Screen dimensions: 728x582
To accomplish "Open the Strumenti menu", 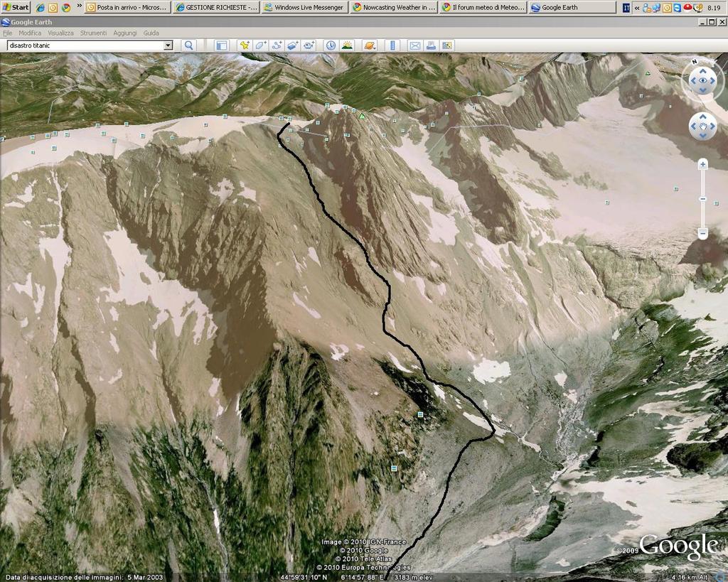I will (93, 33).
